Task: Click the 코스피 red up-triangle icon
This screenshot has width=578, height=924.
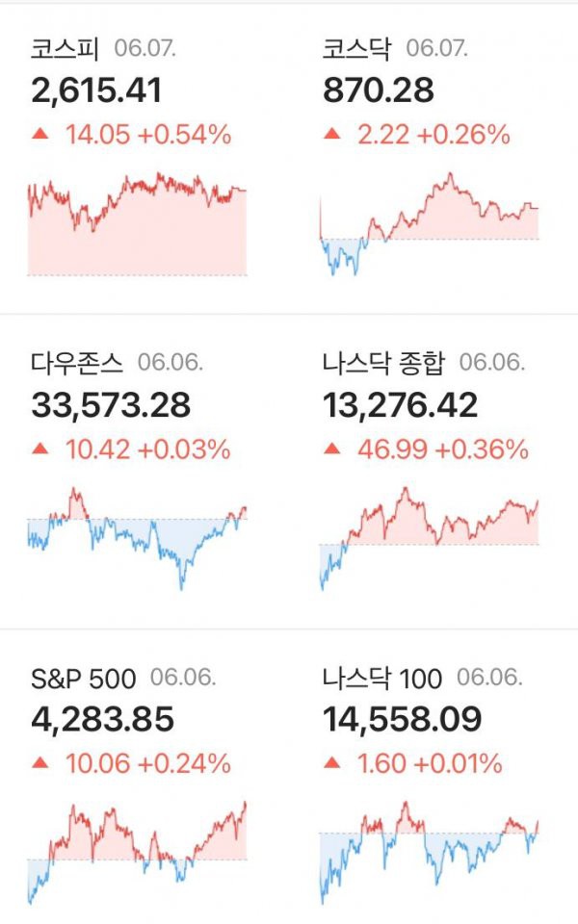Action: (40, 134)
